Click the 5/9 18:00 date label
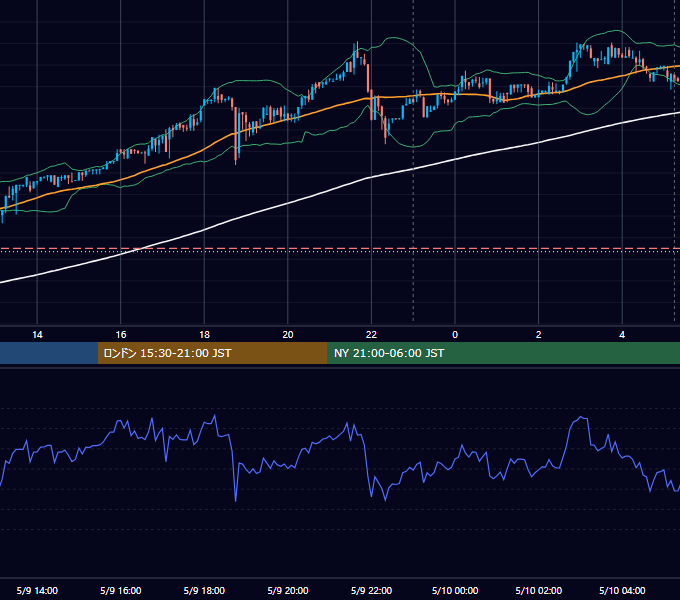The height and width of the screenshot is (600, 680). coord(204,590)
